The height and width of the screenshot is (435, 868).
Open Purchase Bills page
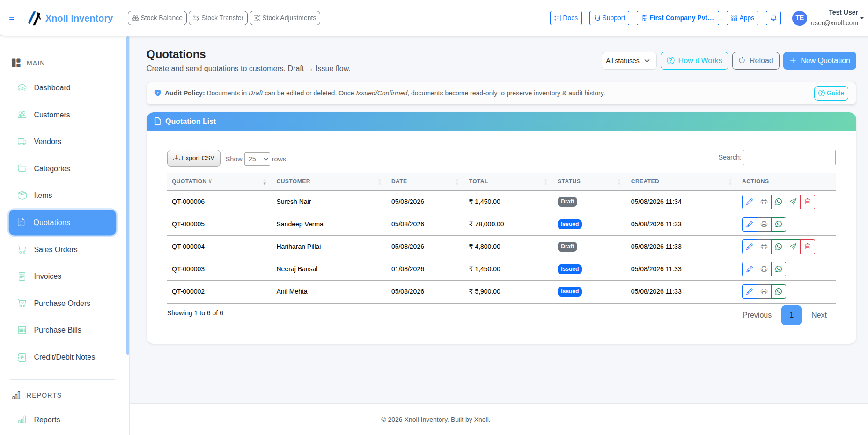62,330
